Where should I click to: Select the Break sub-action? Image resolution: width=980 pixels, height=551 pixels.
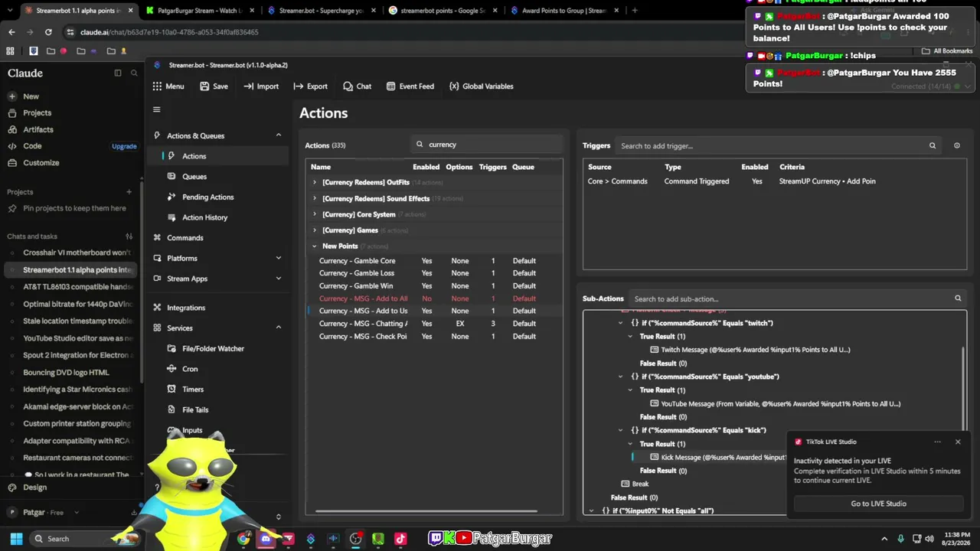click(x=635, y=484)
